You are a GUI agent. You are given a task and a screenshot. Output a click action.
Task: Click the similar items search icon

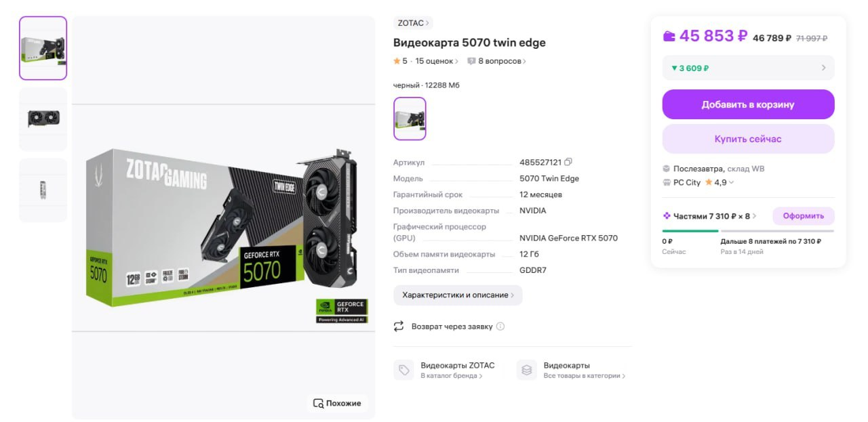[x=318, y=403]
